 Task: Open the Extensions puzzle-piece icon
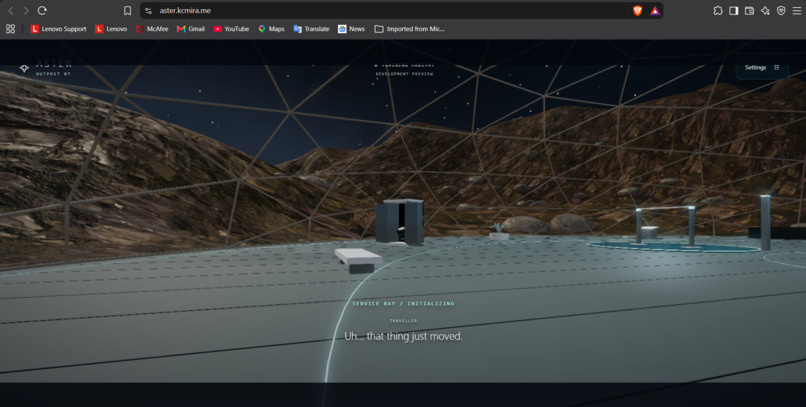[x=718, y=11]
